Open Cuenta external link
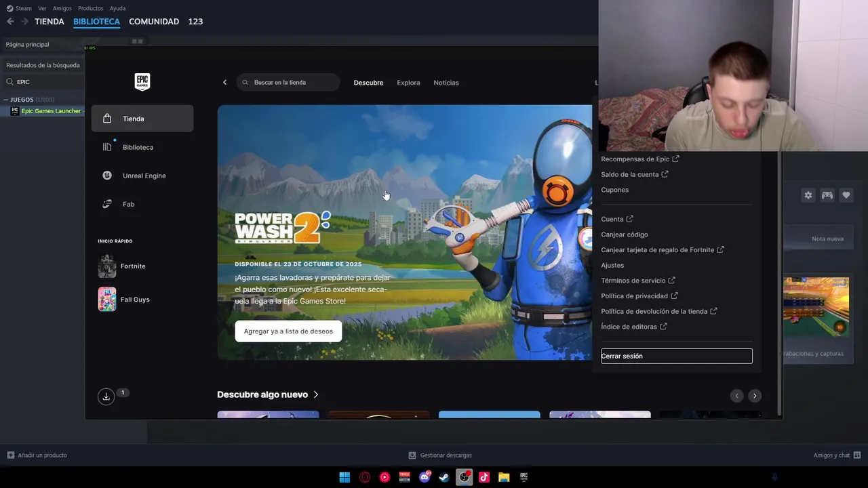Screen dimensions: 868x488 coord(617,219)
